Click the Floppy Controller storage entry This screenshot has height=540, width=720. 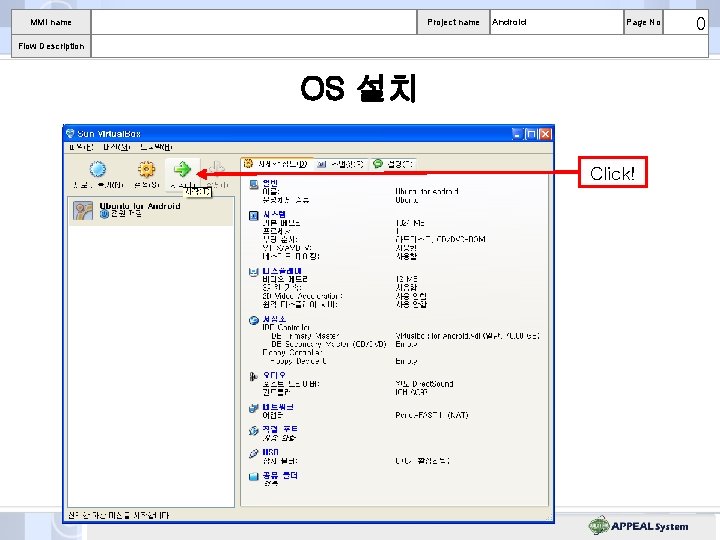tap(292, 353)
